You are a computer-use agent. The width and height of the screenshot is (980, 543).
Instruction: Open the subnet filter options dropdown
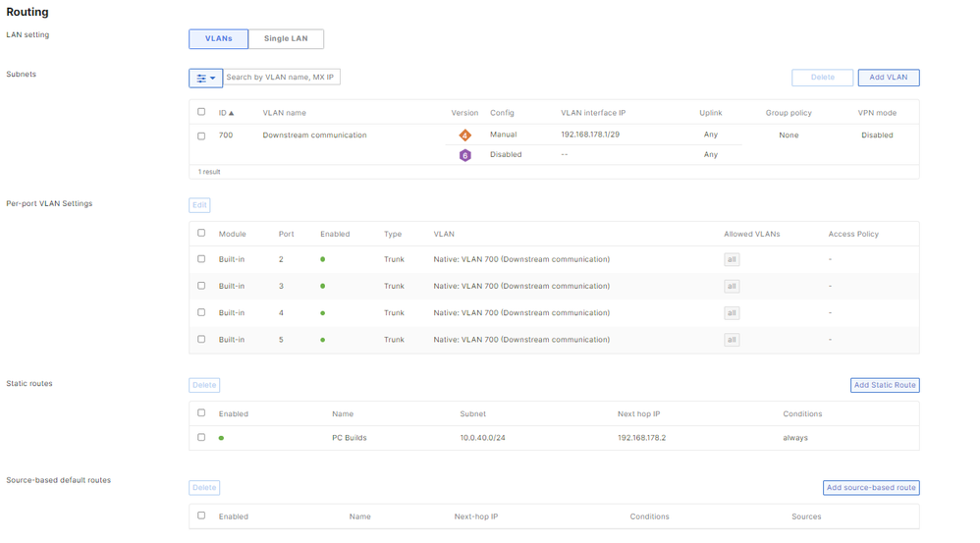(x=205, y=78)
